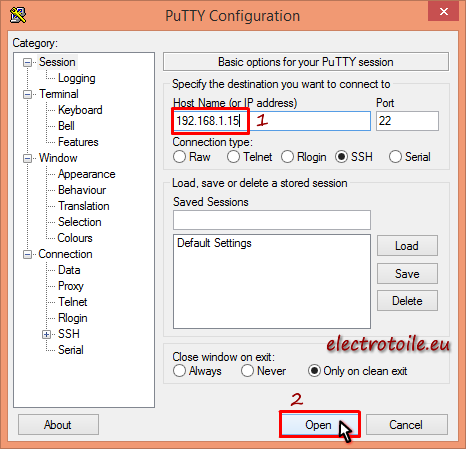Click the Saved Sessions text field

tap(272, 220)
